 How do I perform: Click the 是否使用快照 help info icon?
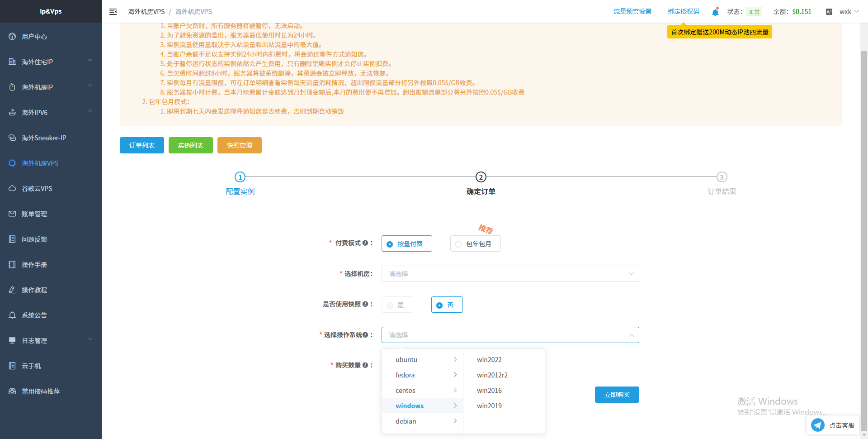click(x=365, y=304)
